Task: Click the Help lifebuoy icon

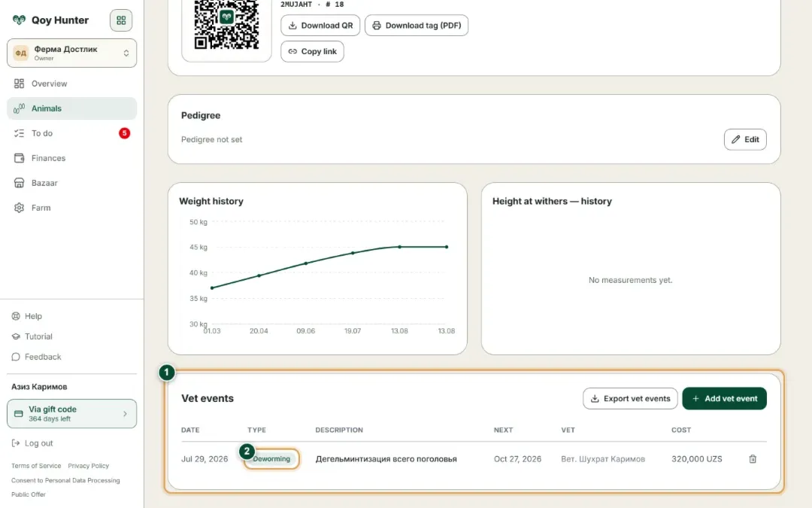Action: click(16, 316)
